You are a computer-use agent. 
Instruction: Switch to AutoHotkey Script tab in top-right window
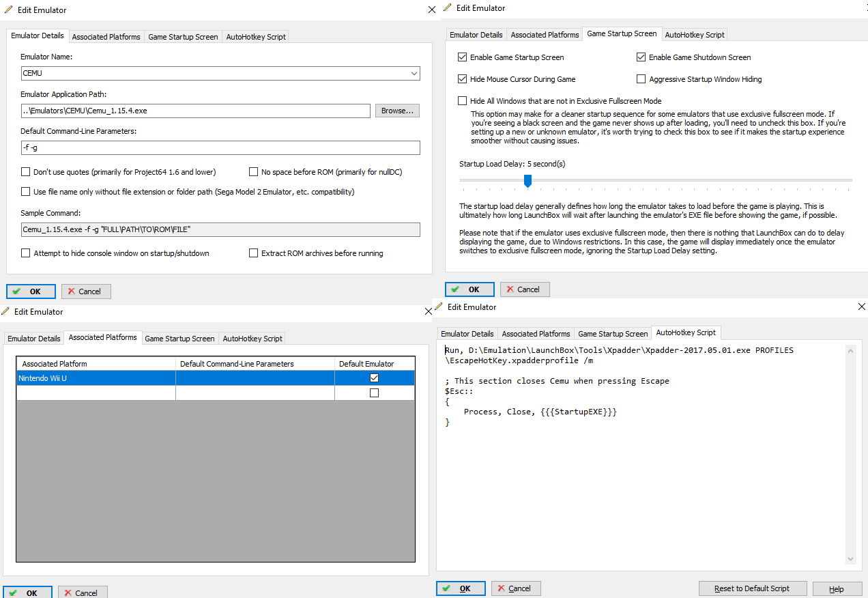(x=695, y=35)
